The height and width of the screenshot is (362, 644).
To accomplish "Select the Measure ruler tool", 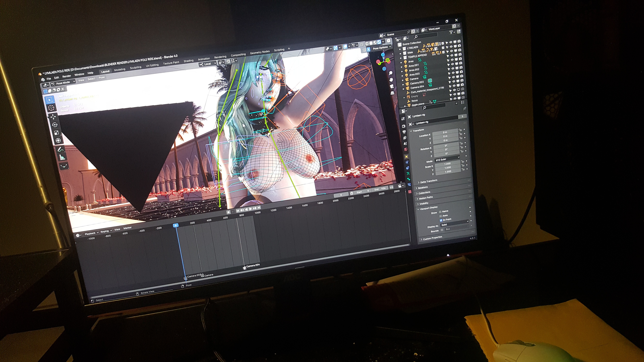I will point(62,157).
